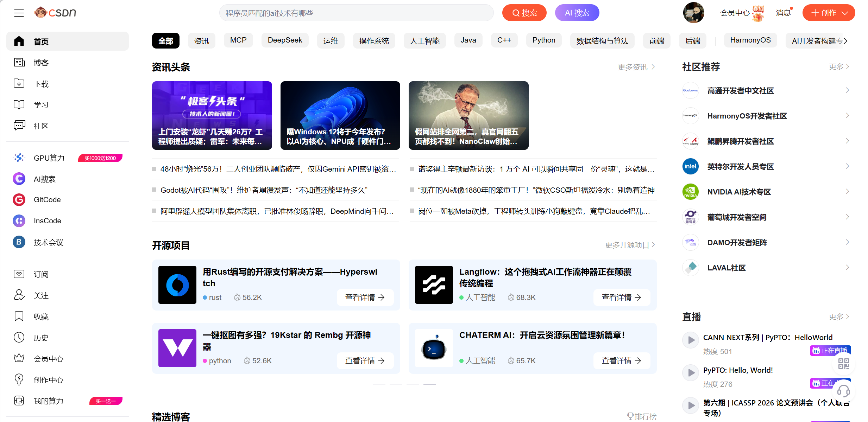868x422 pixels.
Task: Select the last carousel page indicator
Action: [x=429, y=384]
